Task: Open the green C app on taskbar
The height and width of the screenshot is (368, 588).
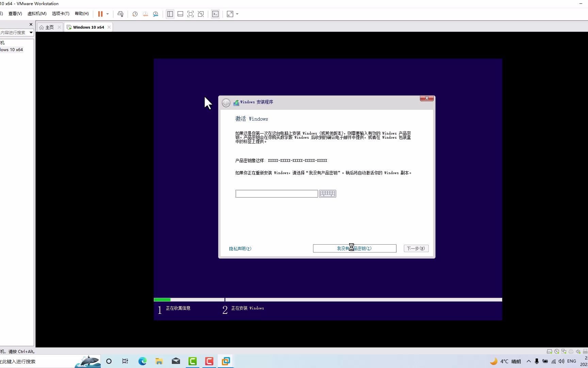Action: click(x=193, y=361)
